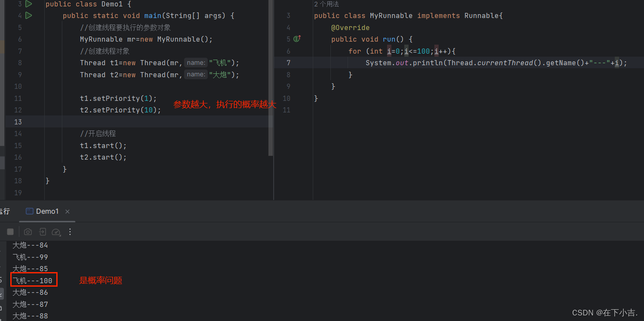Click the comment '//开启线程'

click(x=98, y=133)
